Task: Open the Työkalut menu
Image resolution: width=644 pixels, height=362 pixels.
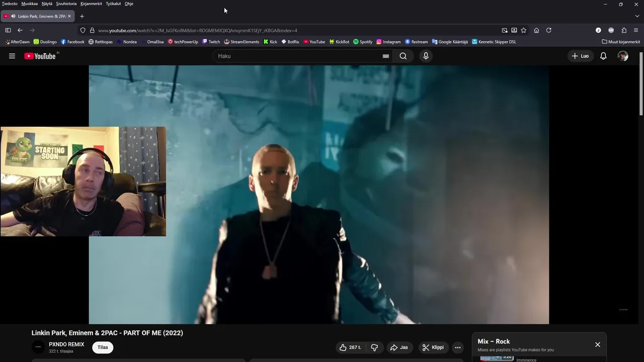Action: (x=113, y=4)
